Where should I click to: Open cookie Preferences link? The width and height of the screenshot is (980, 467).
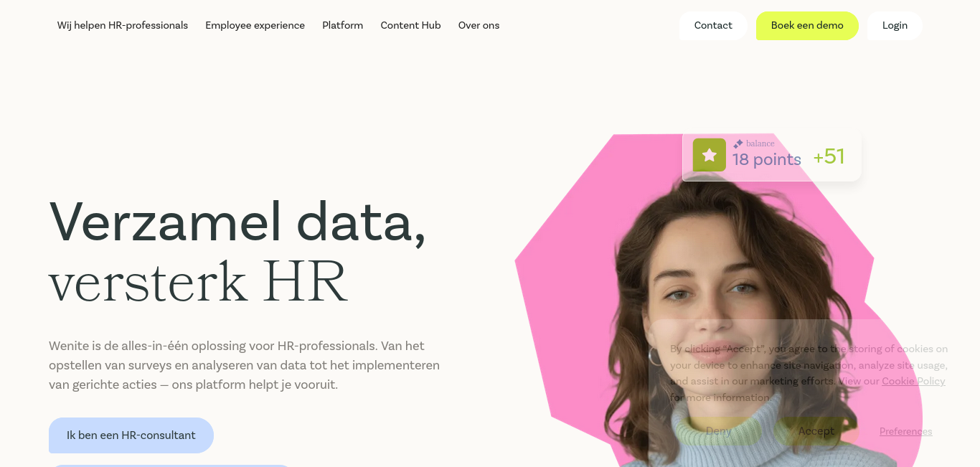coord(905,431)
